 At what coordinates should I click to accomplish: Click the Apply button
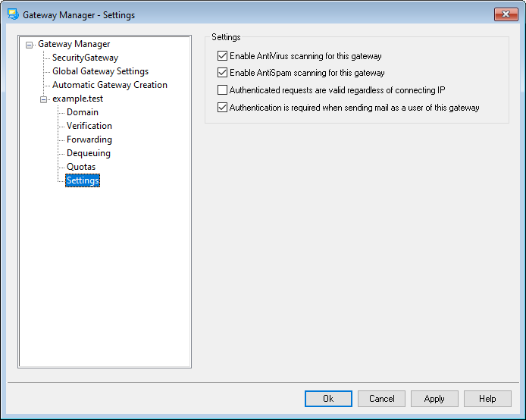(x=434, y=399)
